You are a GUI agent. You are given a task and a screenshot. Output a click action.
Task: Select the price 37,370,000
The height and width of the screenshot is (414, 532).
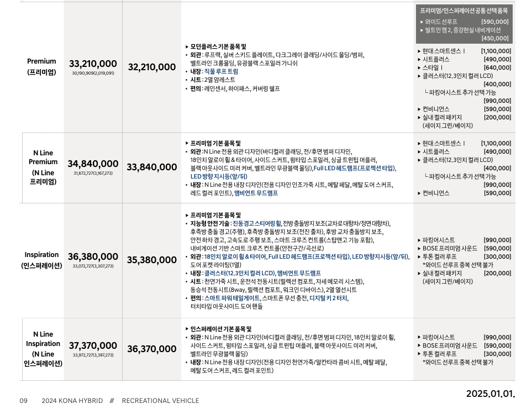tap(93, 346)
